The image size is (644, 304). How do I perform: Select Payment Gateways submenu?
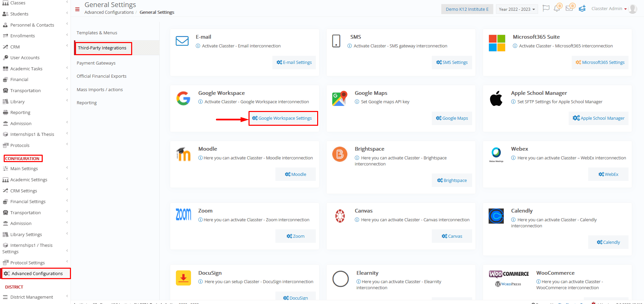[x=96, y=63]
